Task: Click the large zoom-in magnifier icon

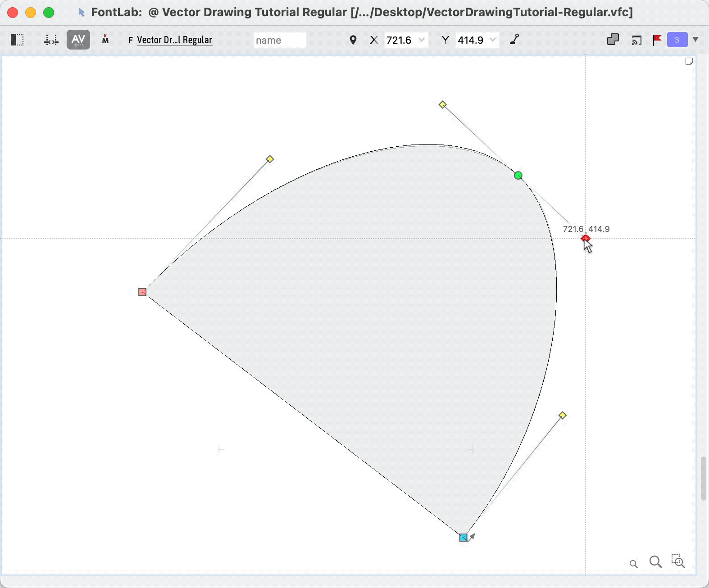Action: coord(656,562)
